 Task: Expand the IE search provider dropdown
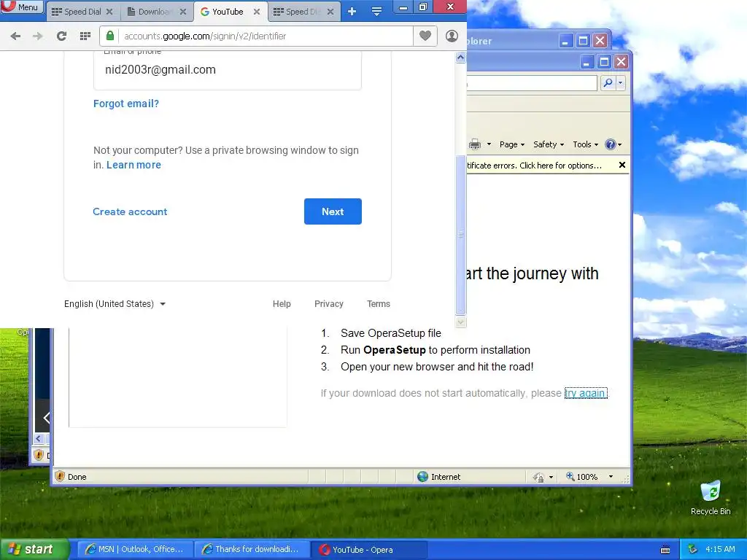(620, 83)
